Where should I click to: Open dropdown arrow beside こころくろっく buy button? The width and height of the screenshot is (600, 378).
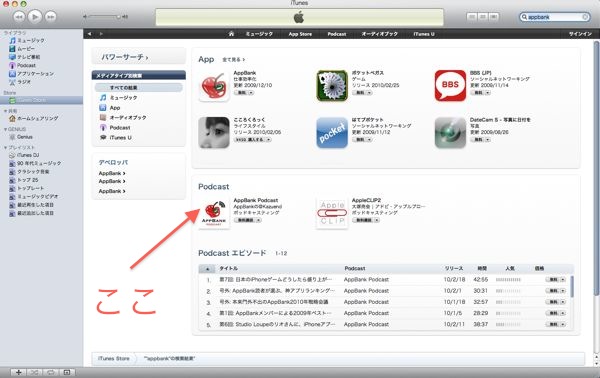click(269, 140)
